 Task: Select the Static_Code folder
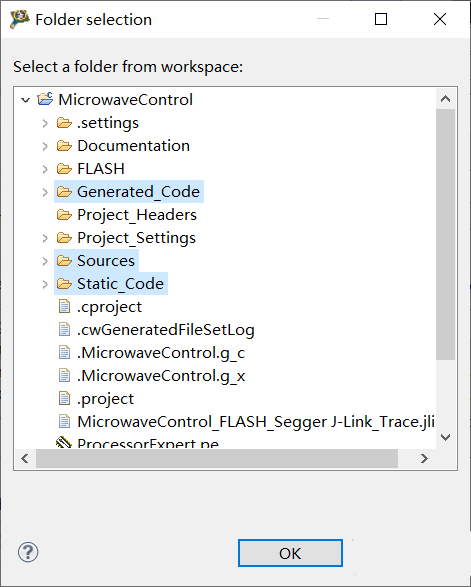pos(111,284)
